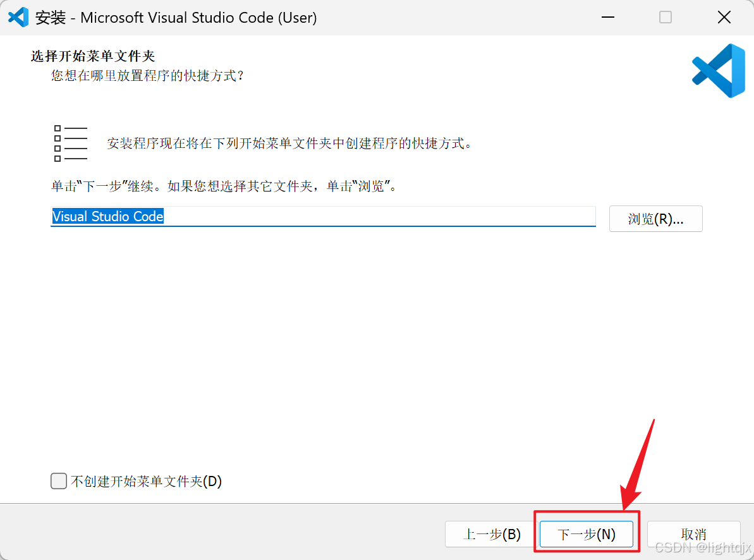Click the instruction text starting "单击“下一步”继续"

224,186
